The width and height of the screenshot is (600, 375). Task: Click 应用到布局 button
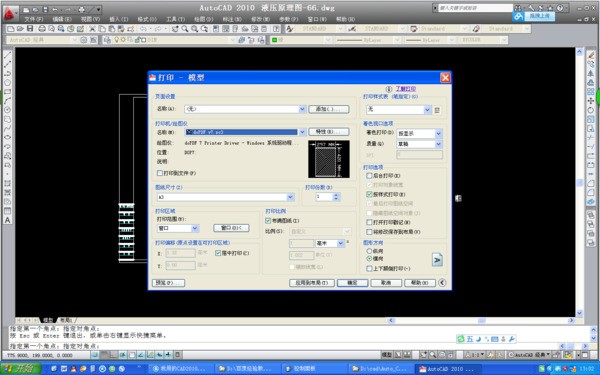click(312, 283)
